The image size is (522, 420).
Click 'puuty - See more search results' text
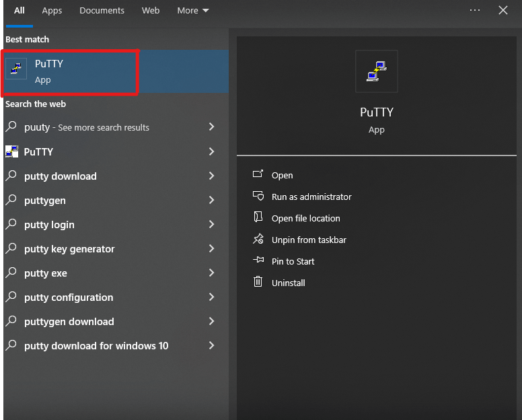pos(87,128)
